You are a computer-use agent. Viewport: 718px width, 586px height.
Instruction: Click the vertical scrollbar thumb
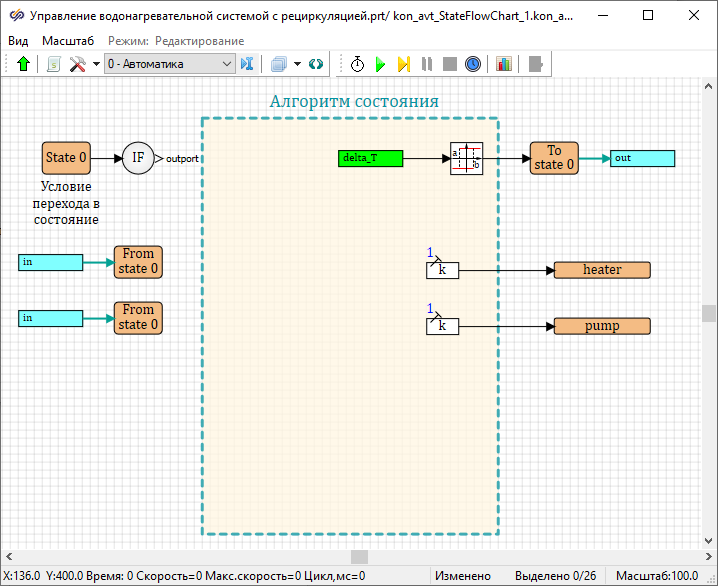709,313
